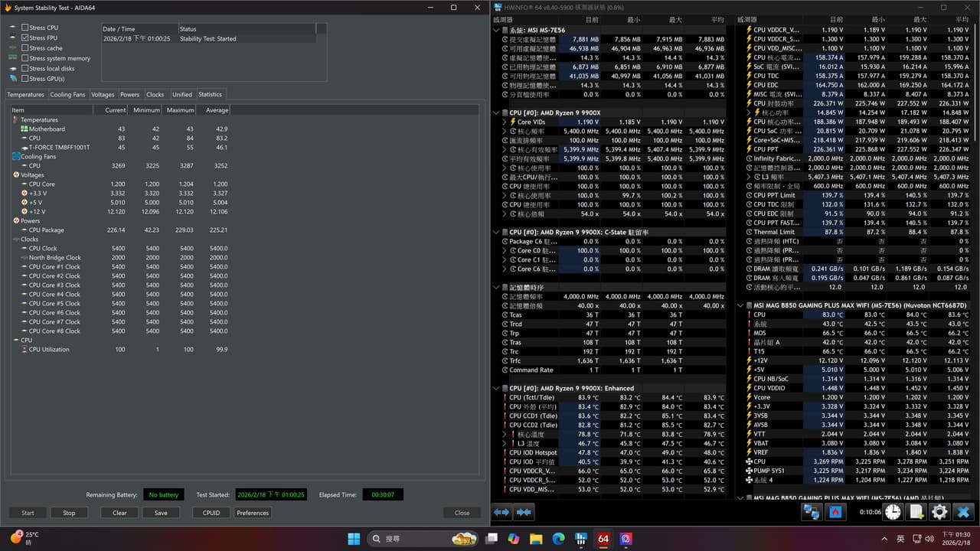Collapse the Ryzen 9 9900X Enhanced group
The width and height of the screenshot is (980, 551).
[496, 388]
